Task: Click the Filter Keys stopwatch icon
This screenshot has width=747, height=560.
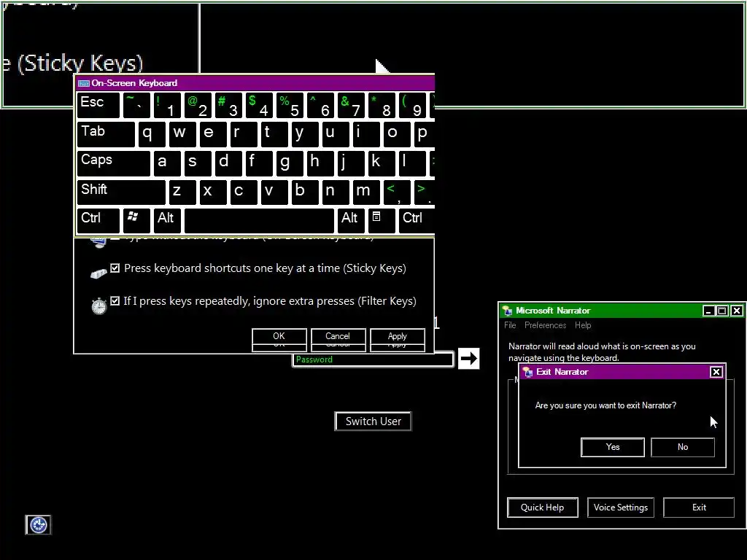Action: coord(98,306)
